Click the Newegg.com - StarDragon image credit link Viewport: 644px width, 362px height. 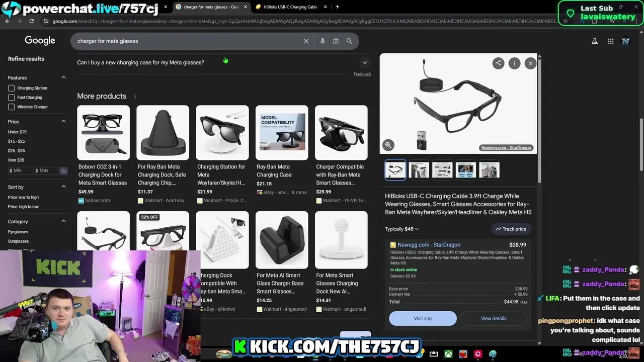tap(506, 148)
